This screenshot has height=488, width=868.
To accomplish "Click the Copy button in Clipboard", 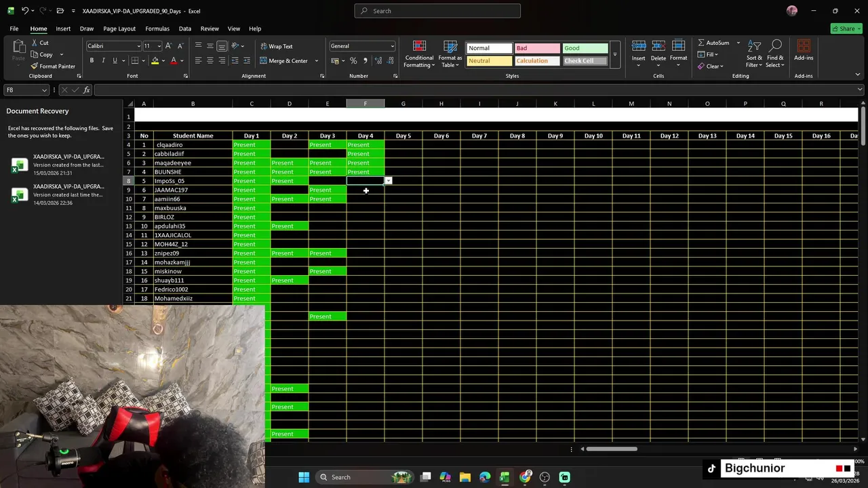I will 42,54.
